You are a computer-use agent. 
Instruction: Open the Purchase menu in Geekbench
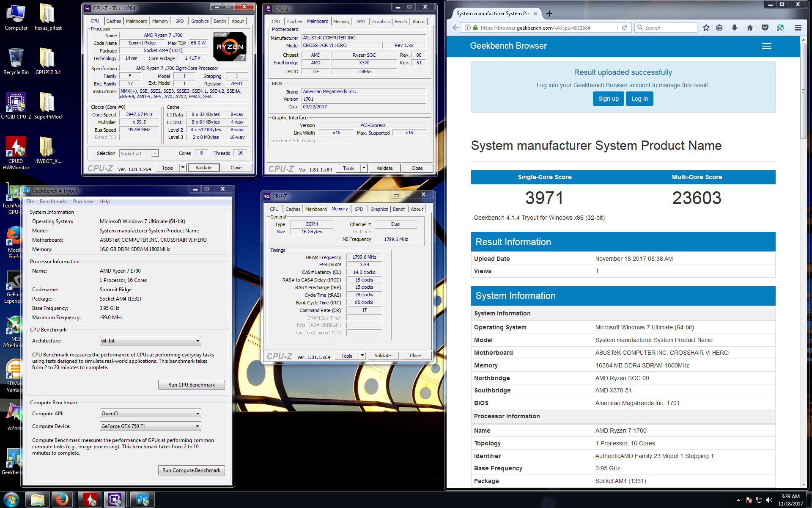[x=83, y=202]
